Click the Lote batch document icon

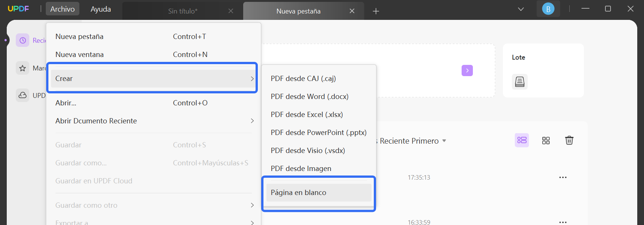point(519,81)
